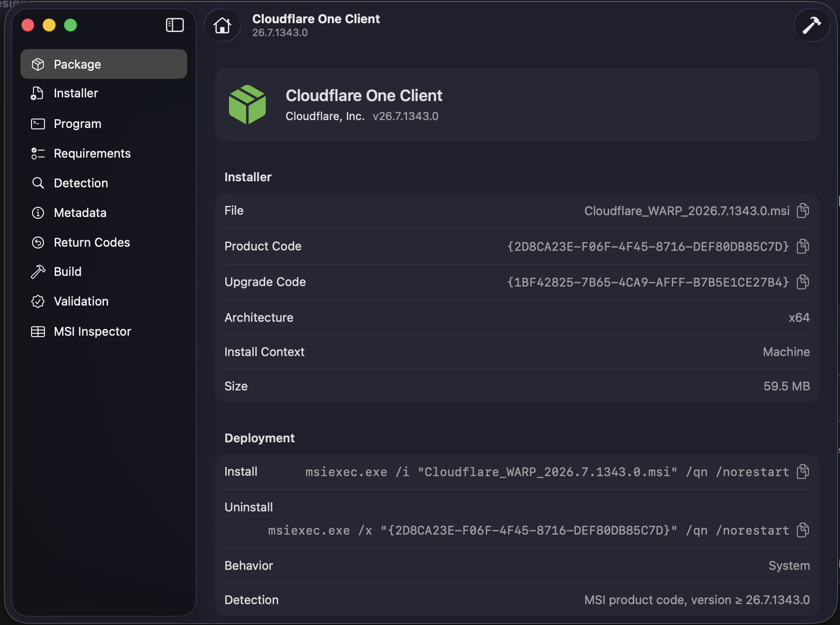Open the Program section
This screenshot has width=840, height=625.
click(77, 124)
